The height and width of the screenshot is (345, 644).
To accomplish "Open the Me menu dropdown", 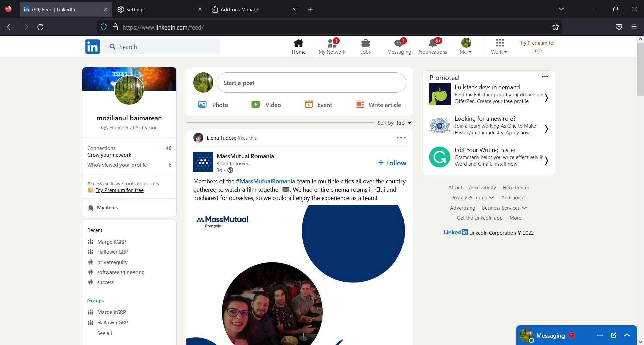I will (x=466, y=46).
